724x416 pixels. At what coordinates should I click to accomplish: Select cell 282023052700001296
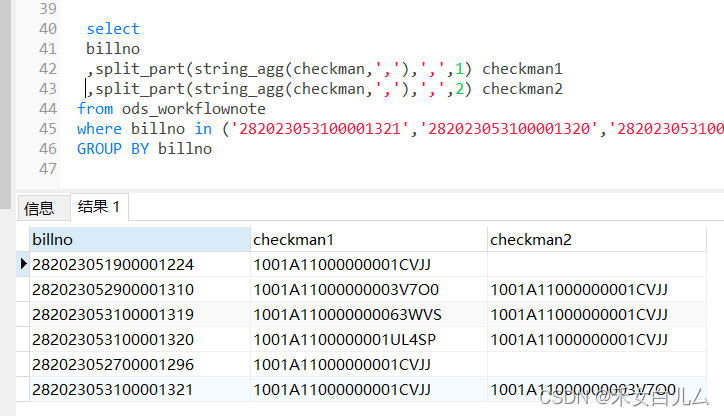click(x=140, y=364)
